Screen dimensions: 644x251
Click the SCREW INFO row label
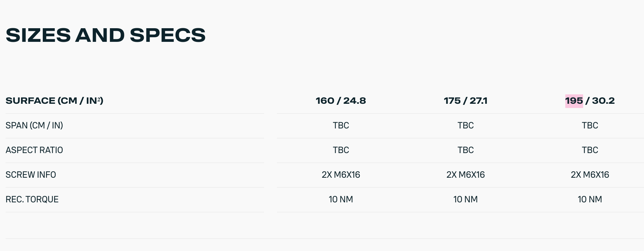click(x=31, y=174)
